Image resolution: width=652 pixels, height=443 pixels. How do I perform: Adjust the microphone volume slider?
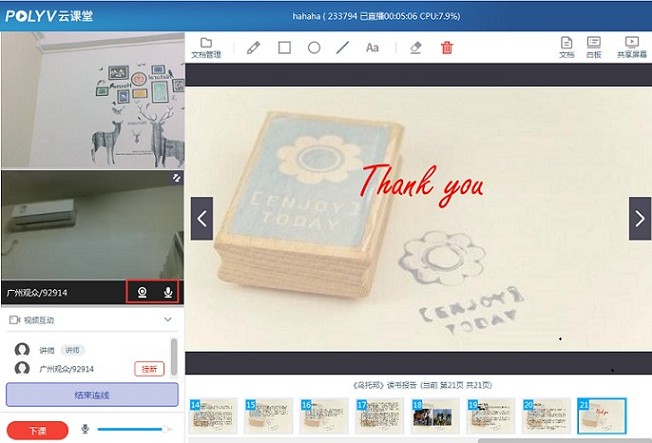(x=130, y=429)
